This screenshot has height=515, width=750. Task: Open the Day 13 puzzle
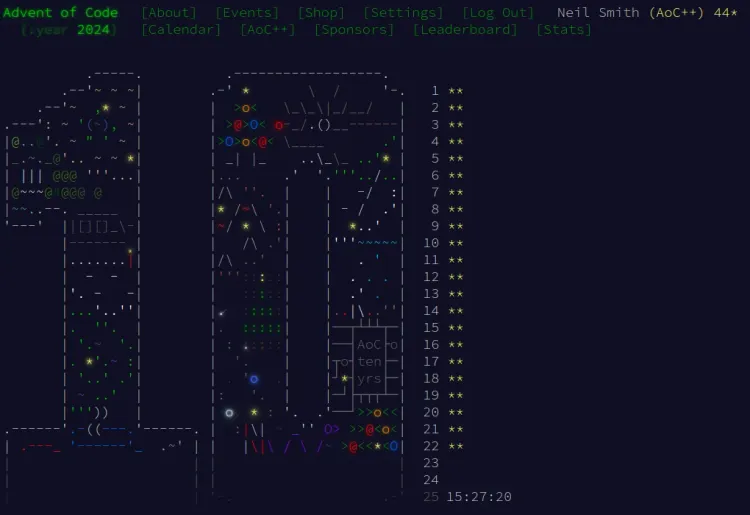pyautogui.click(x=443, y=294)
